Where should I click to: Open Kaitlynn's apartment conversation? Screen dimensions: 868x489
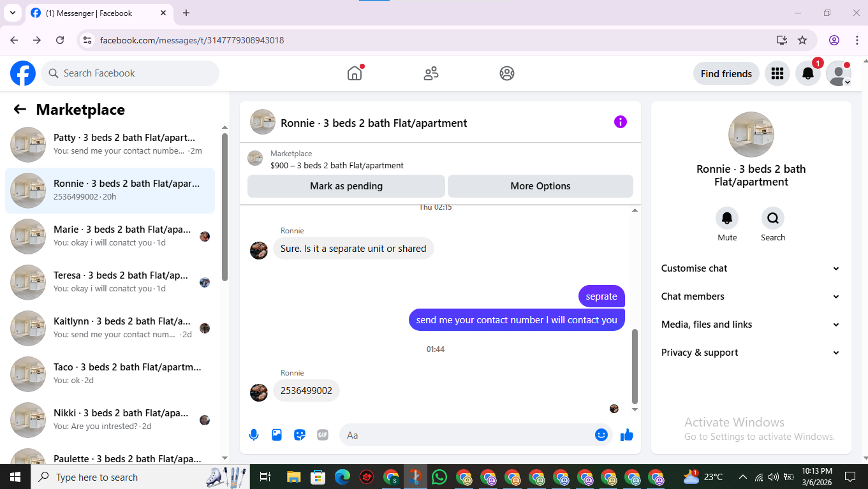tap(110, 328)
